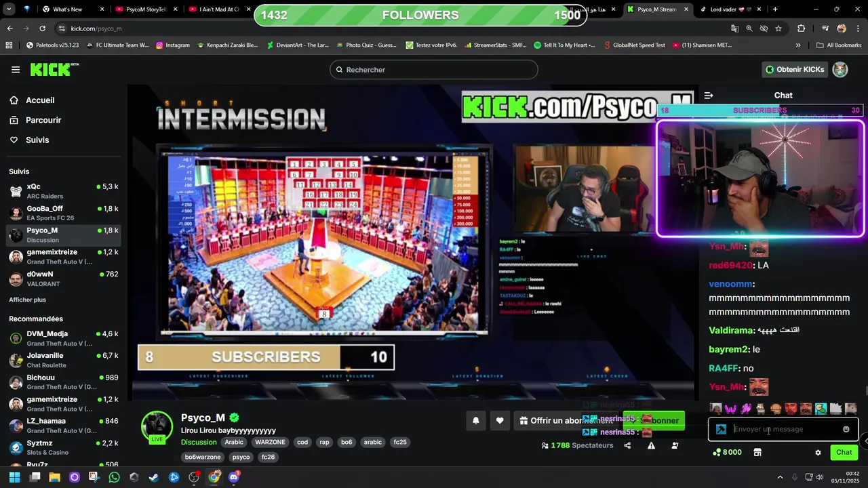The height and width of the screenshot is (488, 868).
Task: Bookmark this page with star icon
Action: point(778,28)
